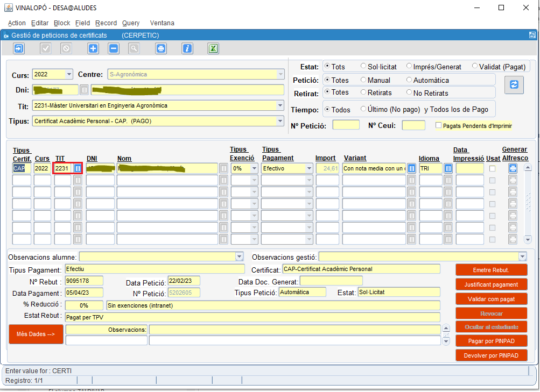
Task: Open the information (i) toolbar icon
Action: coord(187,48)
